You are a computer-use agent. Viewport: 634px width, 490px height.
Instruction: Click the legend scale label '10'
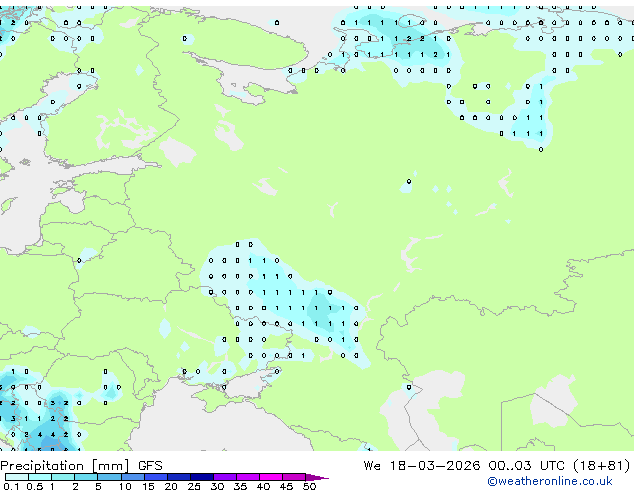[x=125, y=486]
